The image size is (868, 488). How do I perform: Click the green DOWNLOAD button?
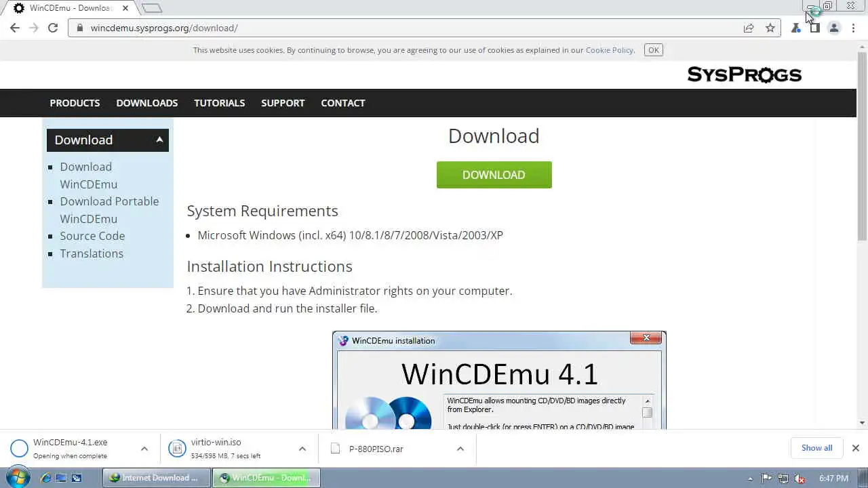click(494, 175)
